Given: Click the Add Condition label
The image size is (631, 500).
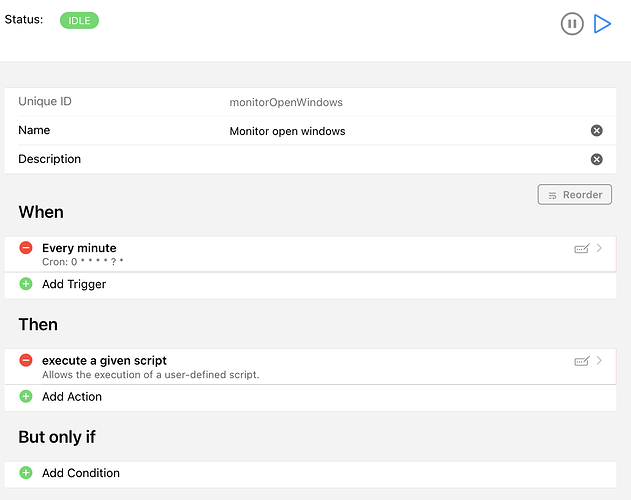Looking at the screenshot, I should click(x=81, y=473).
